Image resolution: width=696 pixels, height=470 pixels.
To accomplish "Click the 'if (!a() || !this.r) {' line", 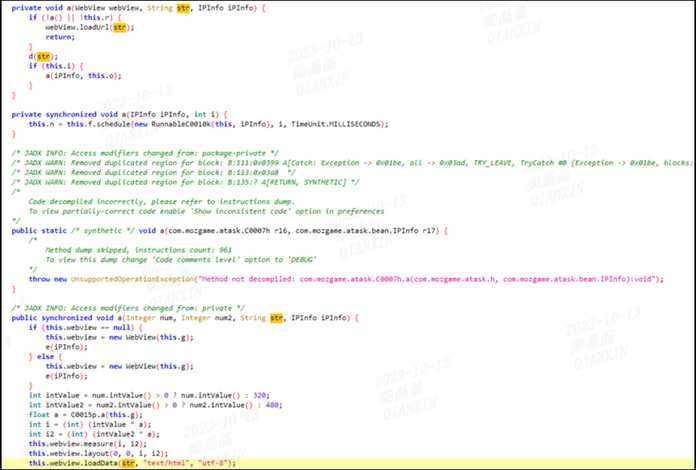I will tap(75, 17).
